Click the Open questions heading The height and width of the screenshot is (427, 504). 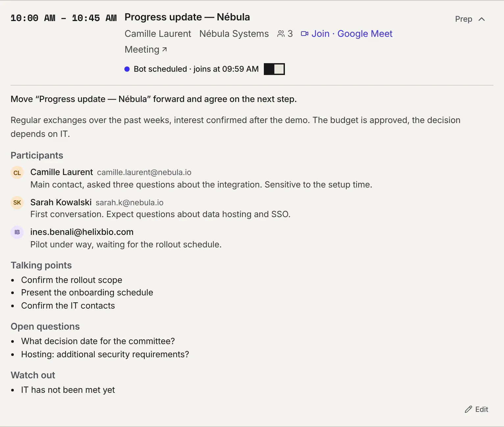pos(45,326)
